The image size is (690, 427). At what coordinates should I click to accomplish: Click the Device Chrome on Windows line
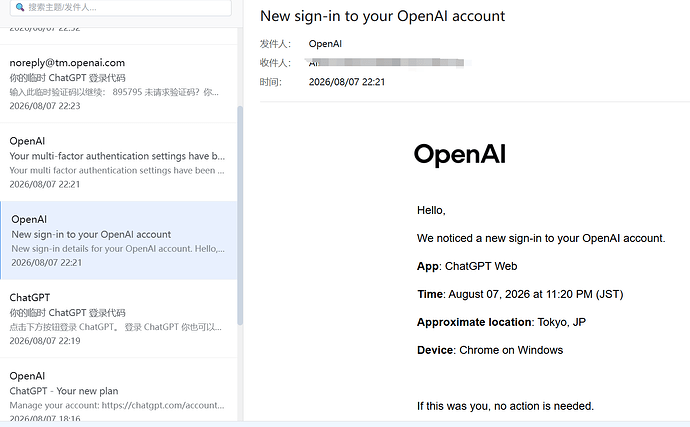(490, 350)
